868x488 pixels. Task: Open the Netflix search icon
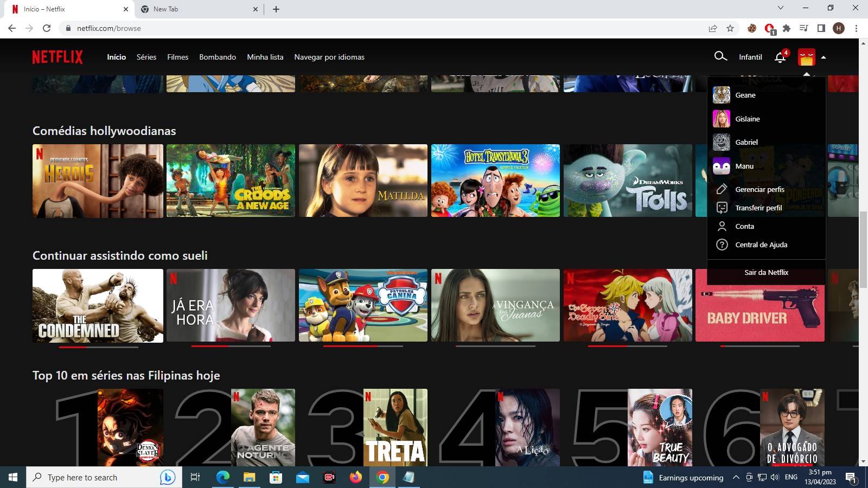click(720, 56)
